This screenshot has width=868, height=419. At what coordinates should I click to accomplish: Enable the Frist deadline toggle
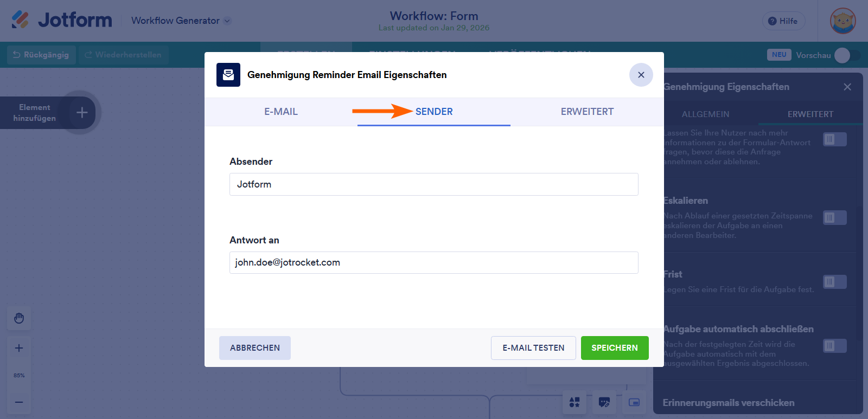tap(834, 282)
